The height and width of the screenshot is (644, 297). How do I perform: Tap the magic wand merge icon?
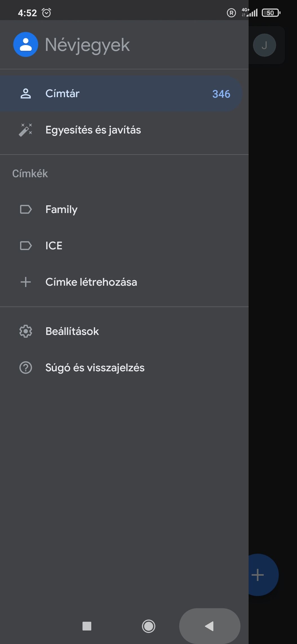tap(26, 130)
